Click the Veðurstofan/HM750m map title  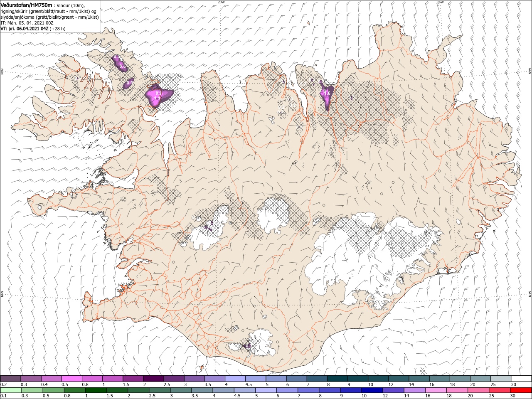coord(27,5)
